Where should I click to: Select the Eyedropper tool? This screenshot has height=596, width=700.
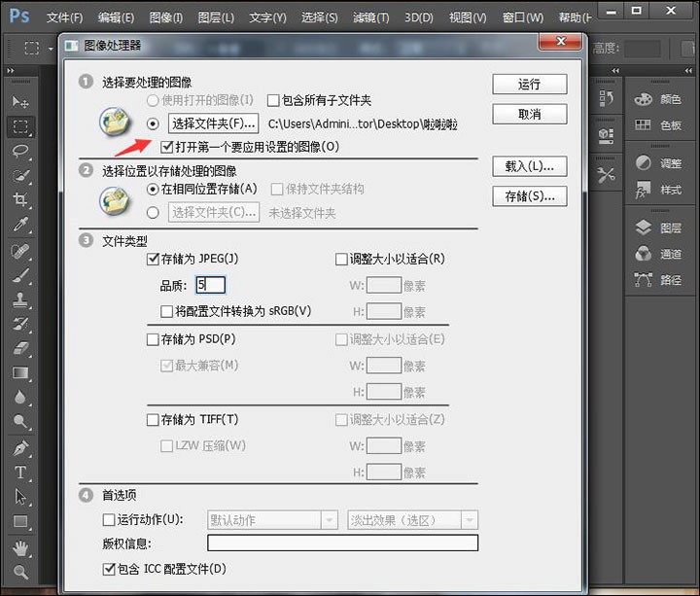point(19,224)
